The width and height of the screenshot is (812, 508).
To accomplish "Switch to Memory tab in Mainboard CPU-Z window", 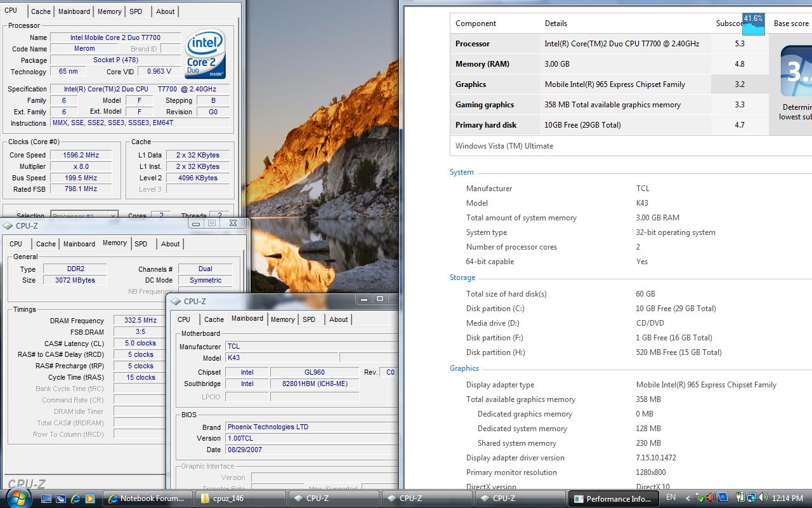I will coord(283,319).
